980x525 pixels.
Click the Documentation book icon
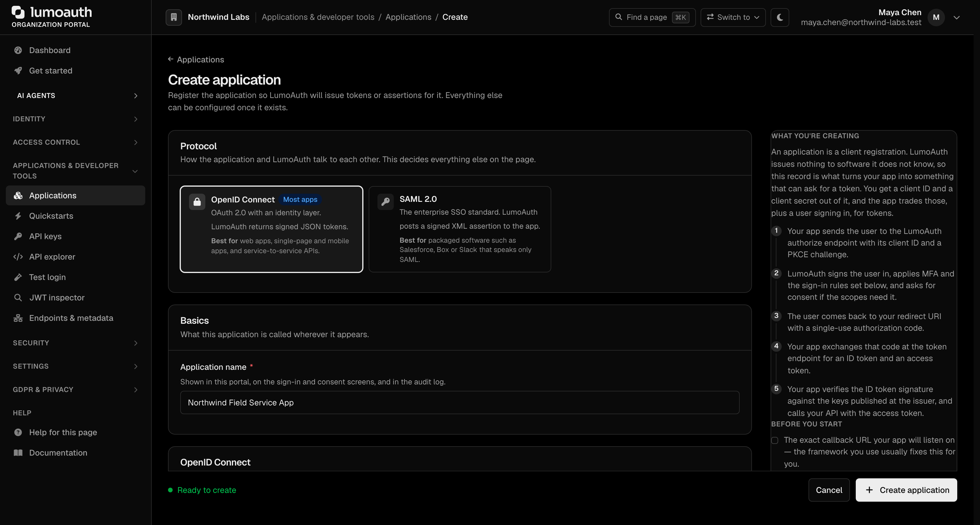[x=18, y=453]
